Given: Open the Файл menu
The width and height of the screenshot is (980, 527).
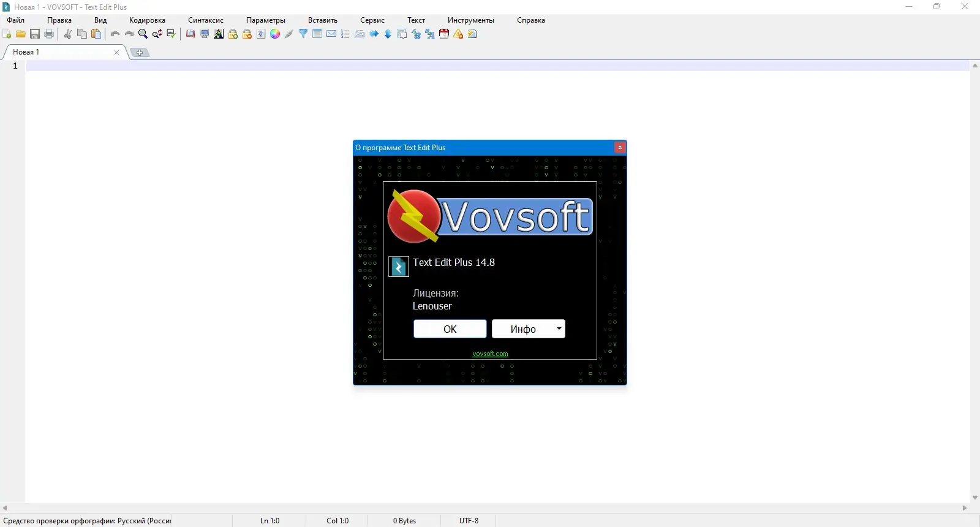Looking at the screenshot, I should [16, 20].
